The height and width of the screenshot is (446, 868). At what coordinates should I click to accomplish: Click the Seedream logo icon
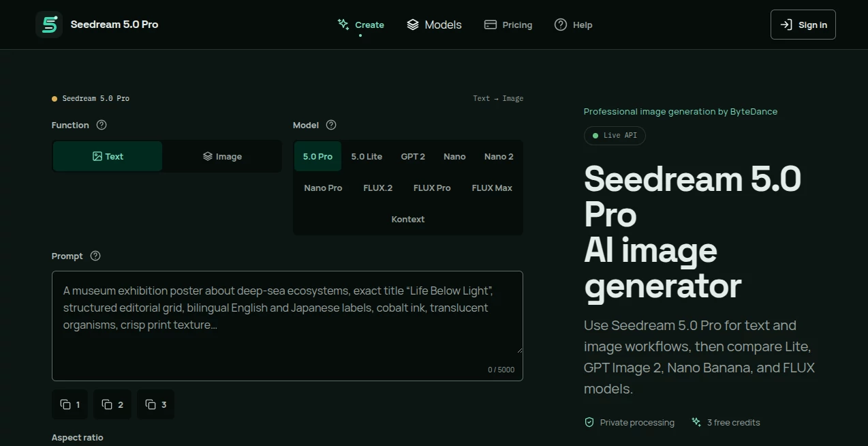click(49, 25)
